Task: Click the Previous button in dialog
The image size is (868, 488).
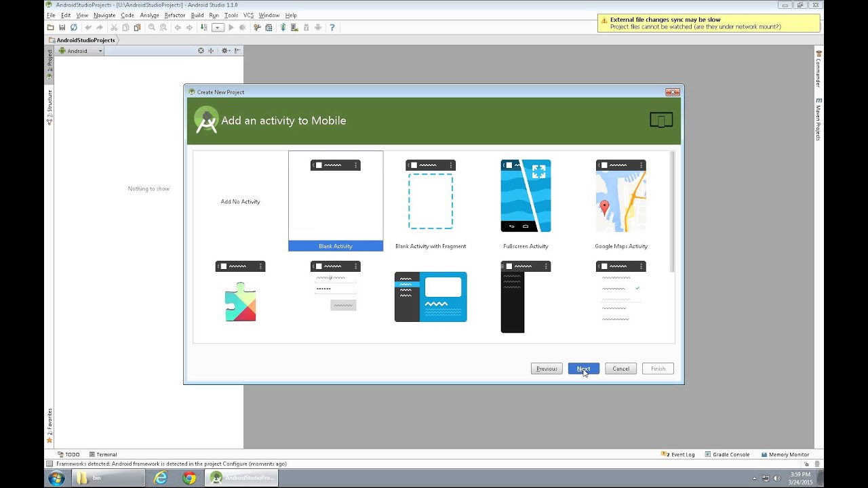Action: pos(547,369)
